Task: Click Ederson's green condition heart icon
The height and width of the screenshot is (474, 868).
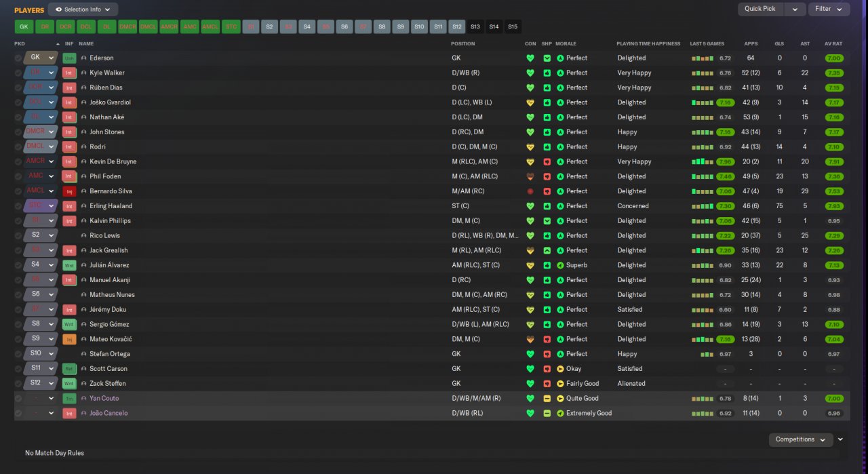Action: pyautogui.click(x=530, y=58)
